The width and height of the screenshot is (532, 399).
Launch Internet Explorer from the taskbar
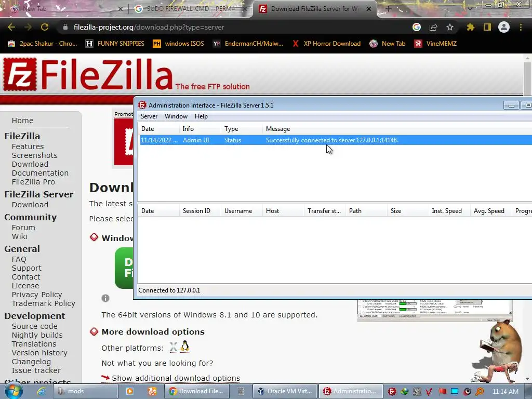[41, 391]
